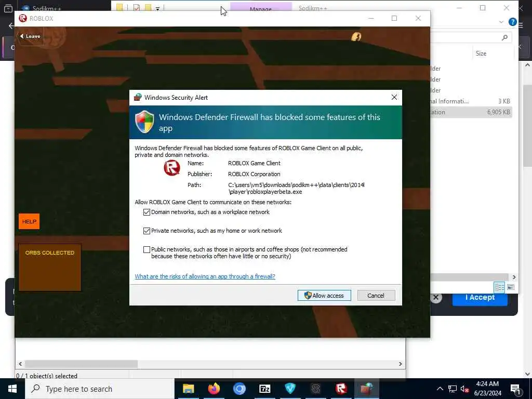Leave the ROBLOX game
Viewport: 532px width, 399px height.
click(x=30, y=36)
